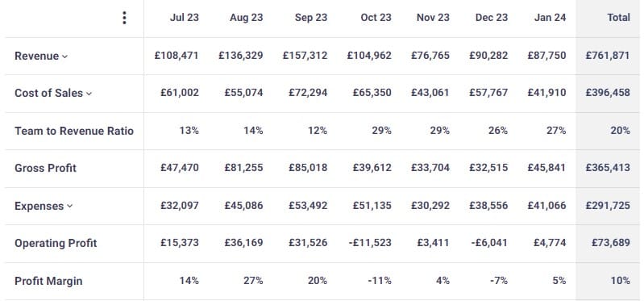Click the Operating Profit row label
The width and height of the screenshot is (644, 301).
[x=56, y=243]
